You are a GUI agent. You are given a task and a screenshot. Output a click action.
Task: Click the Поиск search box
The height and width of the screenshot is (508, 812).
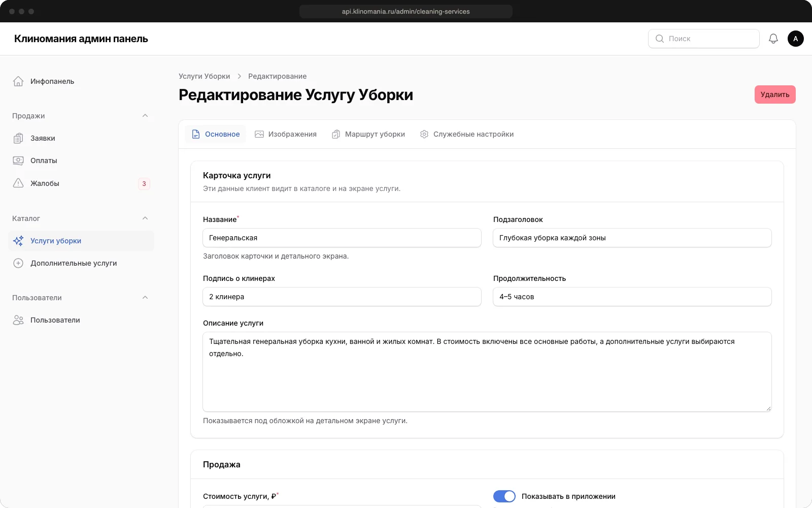click(x=704, y=39)
